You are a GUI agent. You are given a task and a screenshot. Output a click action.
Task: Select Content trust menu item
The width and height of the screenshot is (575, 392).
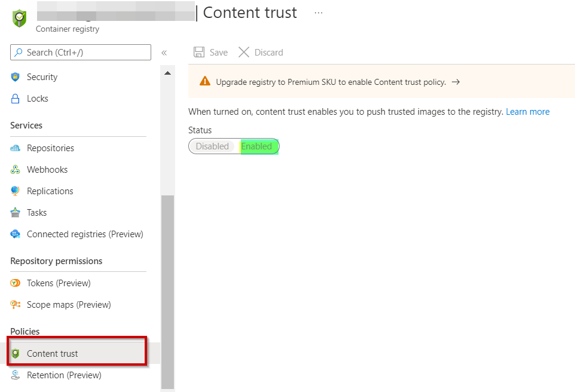click(53, 354)
